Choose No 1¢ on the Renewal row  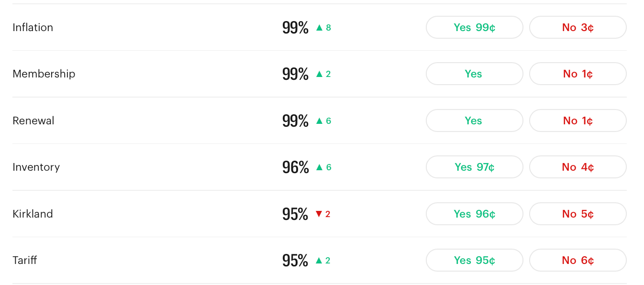point(578,121)
